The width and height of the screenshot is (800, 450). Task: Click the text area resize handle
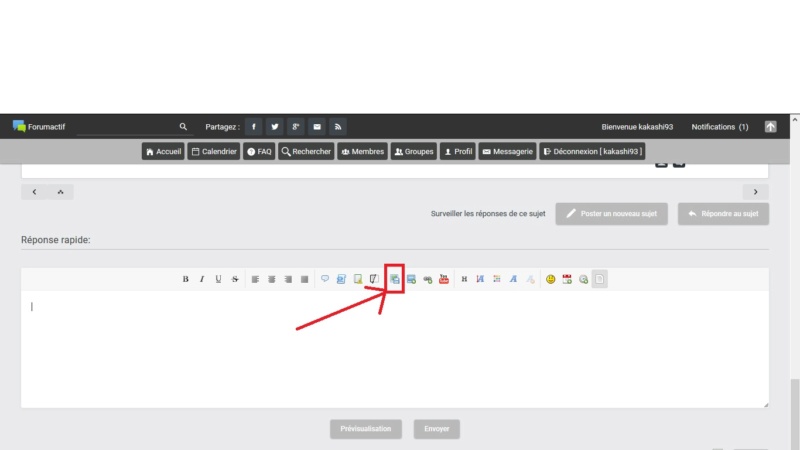pyautogui.click(x=765, y=404)
